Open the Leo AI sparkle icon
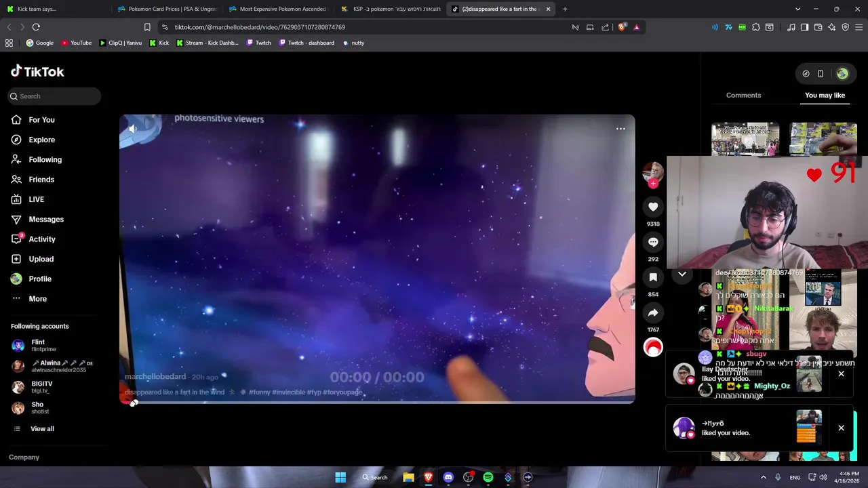 pyautogui.click(x=831, y=27)
